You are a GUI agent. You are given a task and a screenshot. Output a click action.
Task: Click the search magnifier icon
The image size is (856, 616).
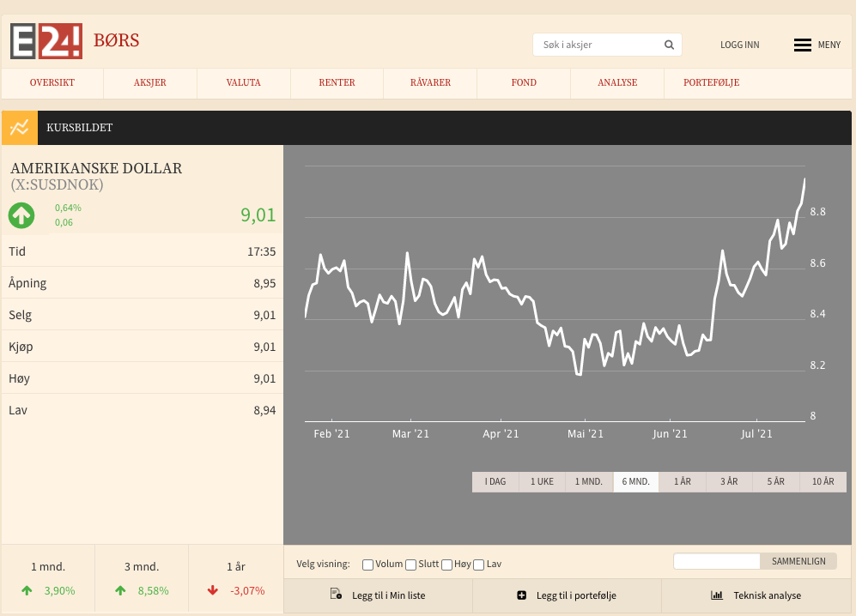pyautogui.click(x=669, y=45)
